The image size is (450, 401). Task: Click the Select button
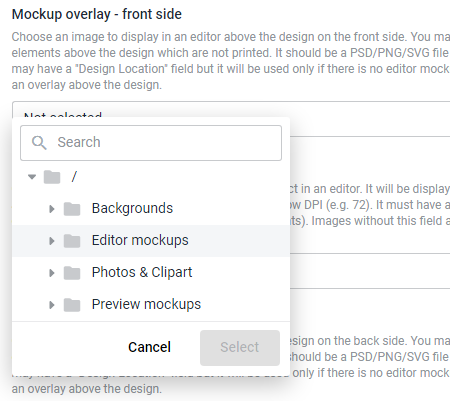[x=240, y=348]
